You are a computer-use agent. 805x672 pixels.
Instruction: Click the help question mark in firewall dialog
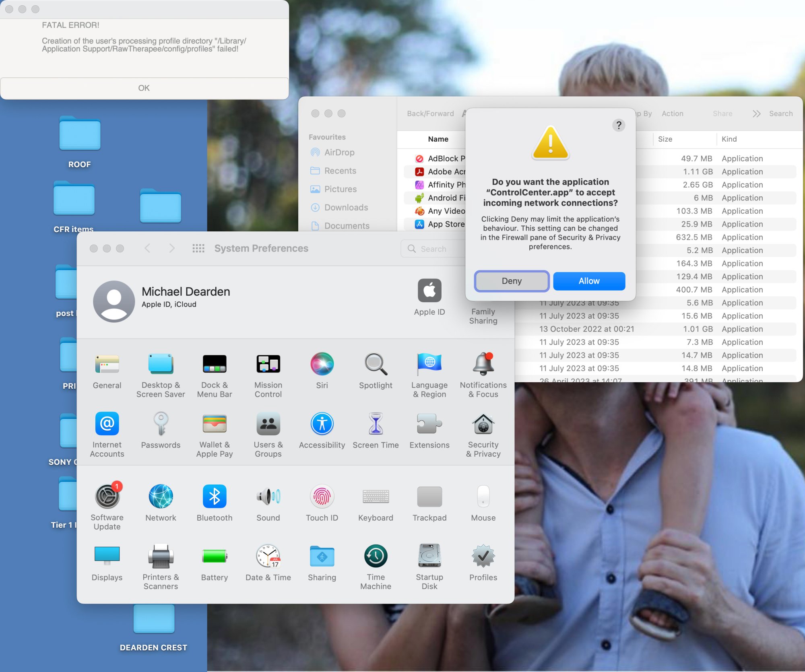coord(619,125)
